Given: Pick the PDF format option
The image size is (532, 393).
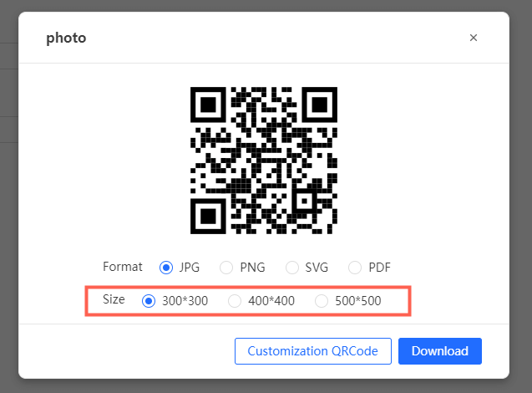Looking at the screenshot, I should pos(355,268).
